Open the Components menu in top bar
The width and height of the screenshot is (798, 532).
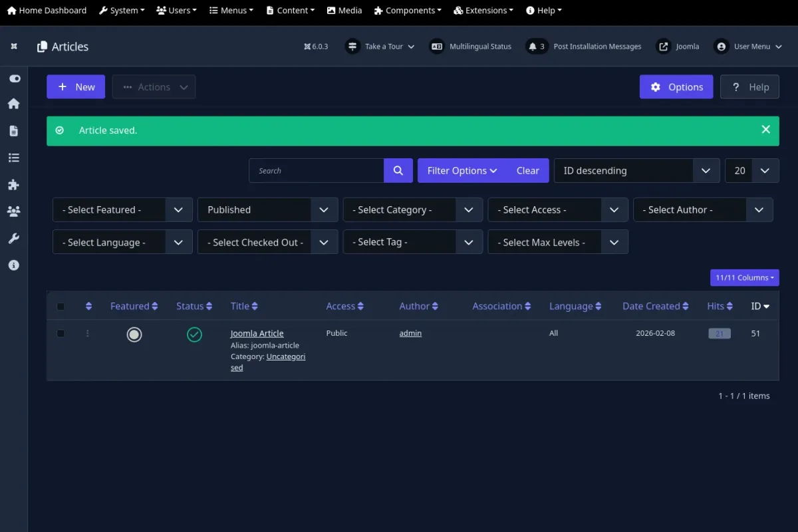(408, 11)
